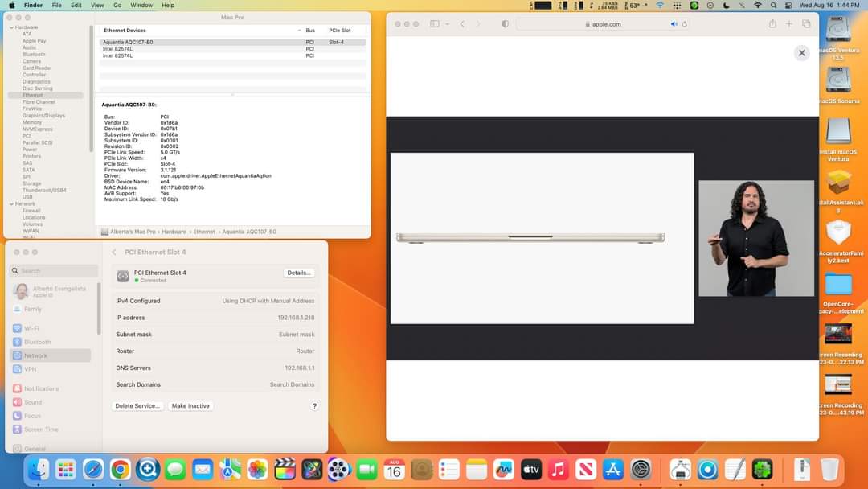
Task: Open App Store in the Dock
Action: [x=612, y=471]
